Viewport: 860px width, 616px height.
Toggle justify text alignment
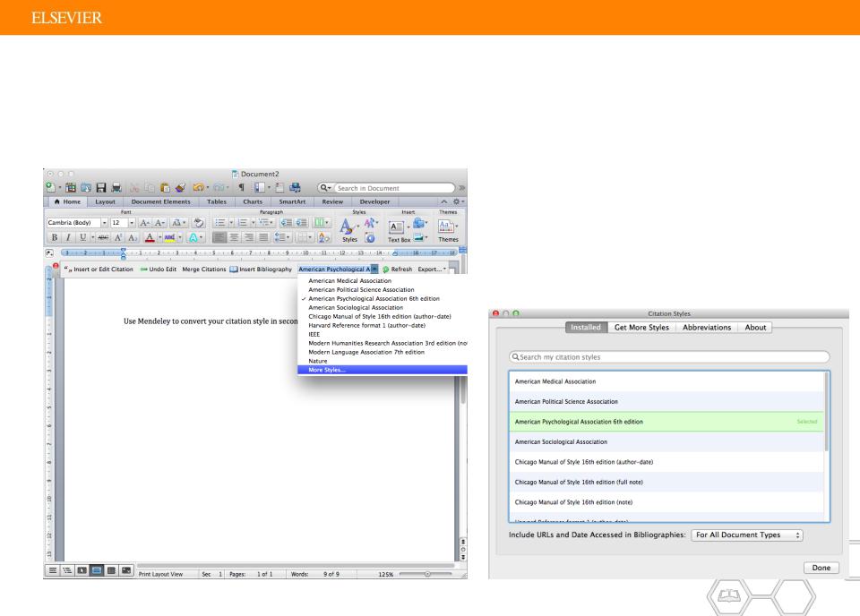pos(263,237)
